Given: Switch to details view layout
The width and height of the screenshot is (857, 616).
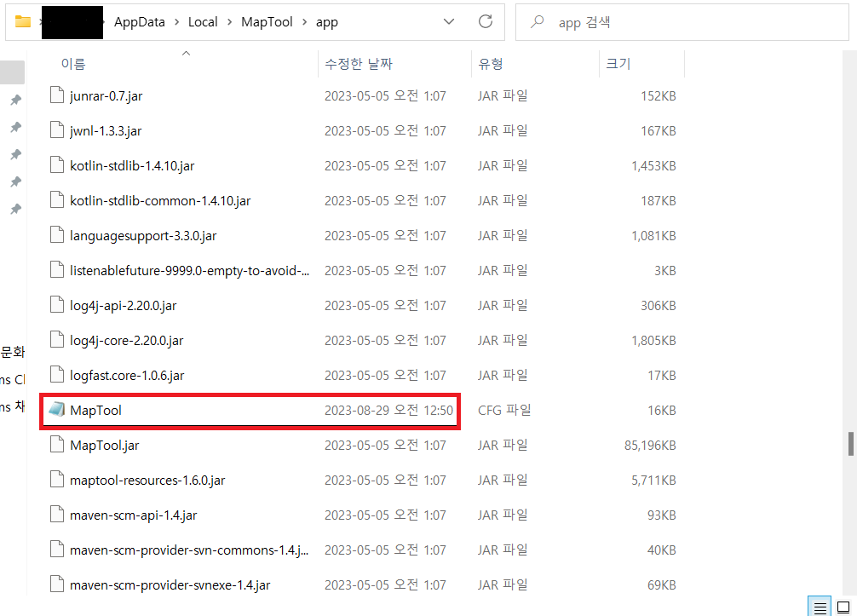Looking at the screenshot, I should coord(820,607).
